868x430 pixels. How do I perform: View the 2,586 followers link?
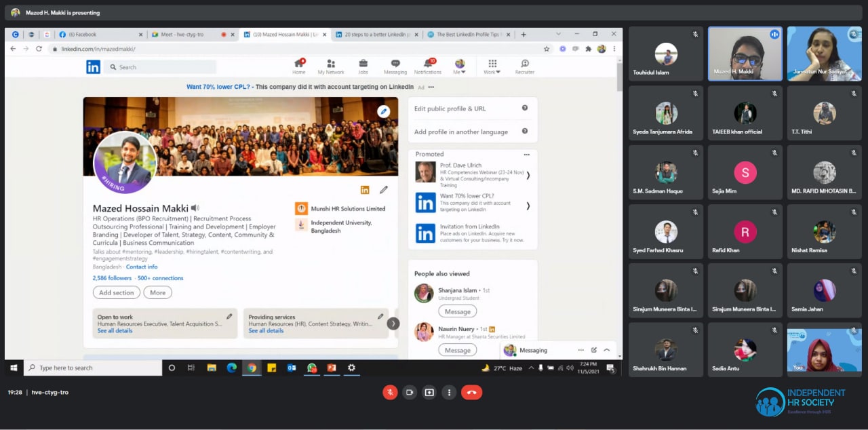112,278
